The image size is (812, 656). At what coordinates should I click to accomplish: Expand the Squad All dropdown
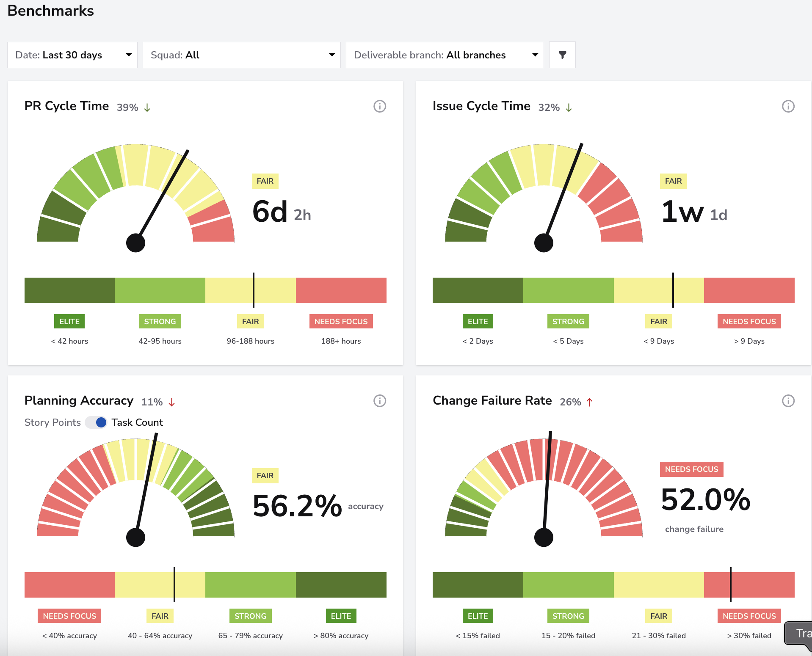pos(242,55)
